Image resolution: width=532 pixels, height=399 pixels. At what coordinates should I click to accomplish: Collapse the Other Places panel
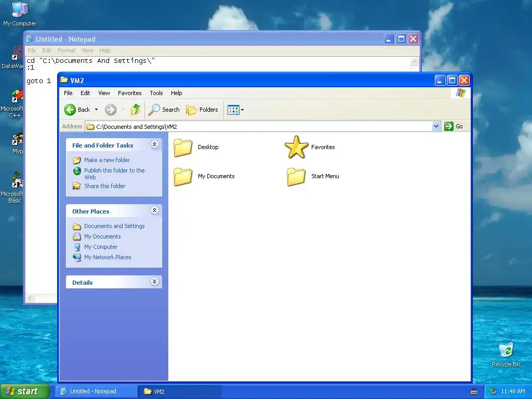click(154, 210)
